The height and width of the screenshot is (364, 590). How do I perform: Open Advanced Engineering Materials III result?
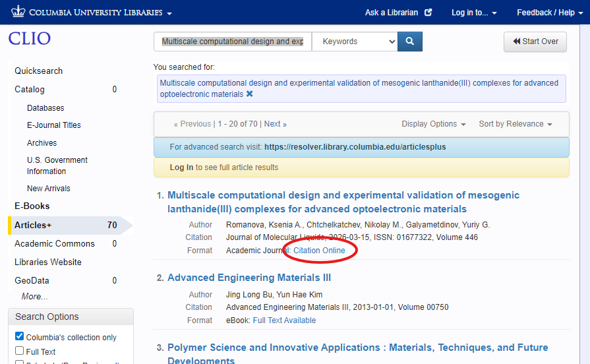coord(249,278)
